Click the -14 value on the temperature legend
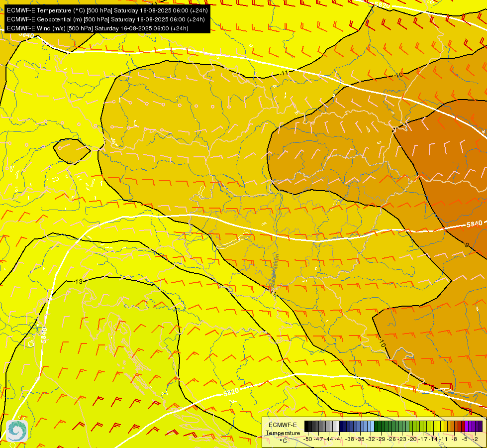 point(434,439)
